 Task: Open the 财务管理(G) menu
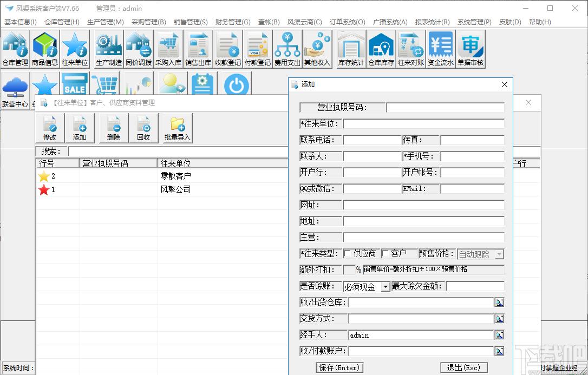click(x=233, y=22)
